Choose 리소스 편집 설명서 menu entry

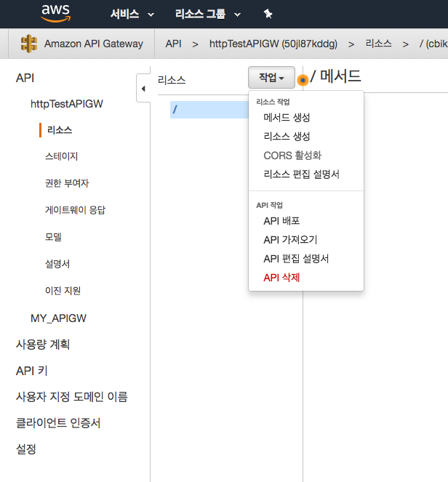click(301, 174)
